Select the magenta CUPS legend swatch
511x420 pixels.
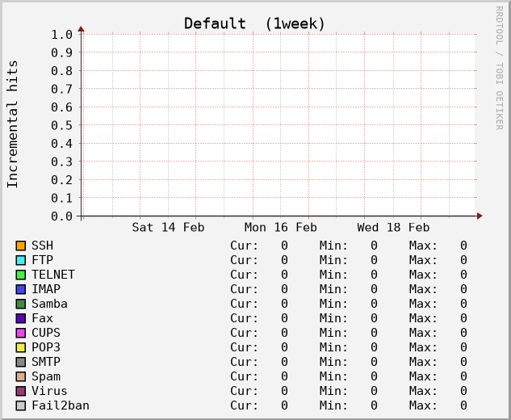[x=21, y=333]
